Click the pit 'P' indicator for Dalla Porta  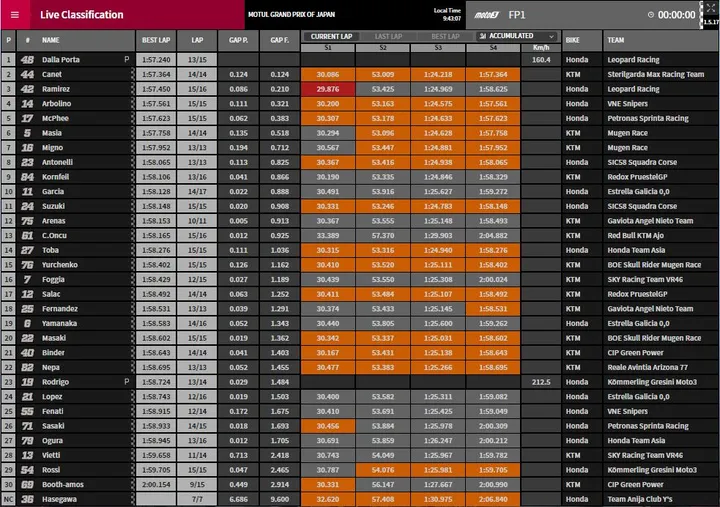coord(127,59)
